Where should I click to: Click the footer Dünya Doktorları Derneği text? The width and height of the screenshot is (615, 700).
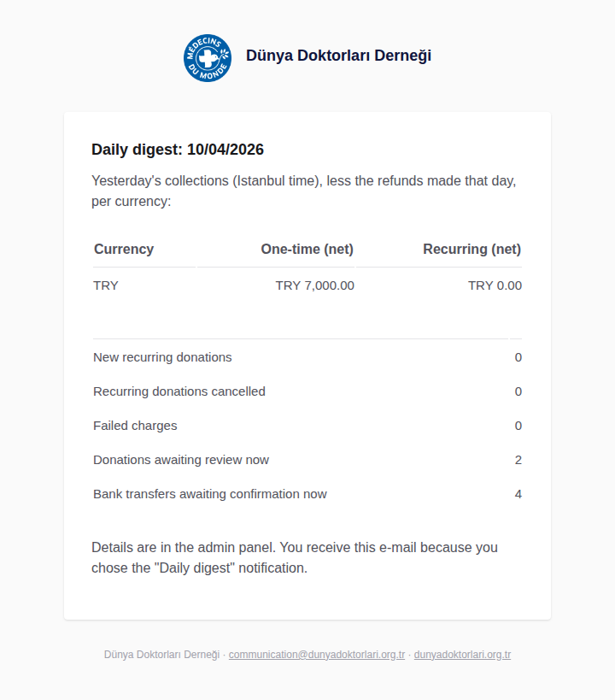[x=162, y=655]
